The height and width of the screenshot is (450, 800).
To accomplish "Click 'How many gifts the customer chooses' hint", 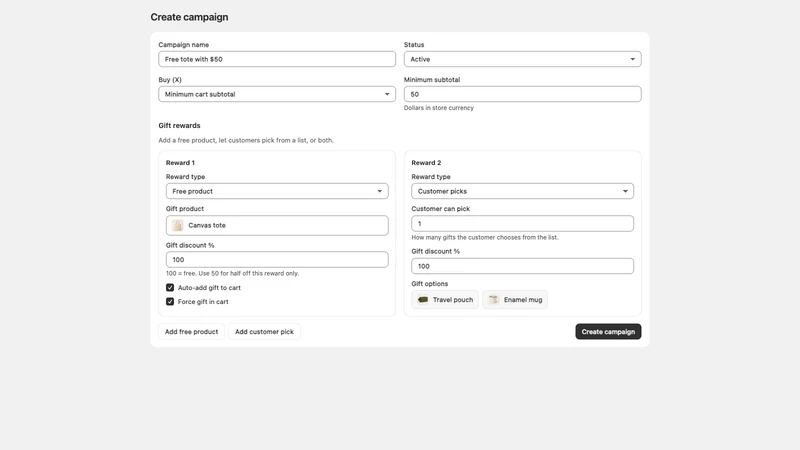I will (x=485, y=237).
